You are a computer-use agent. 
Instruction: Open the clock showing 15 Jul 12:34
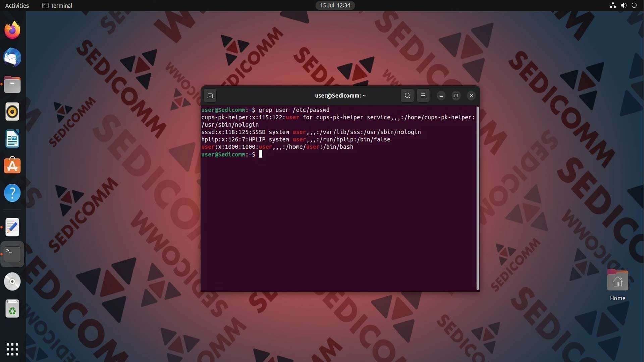(335, 5)
